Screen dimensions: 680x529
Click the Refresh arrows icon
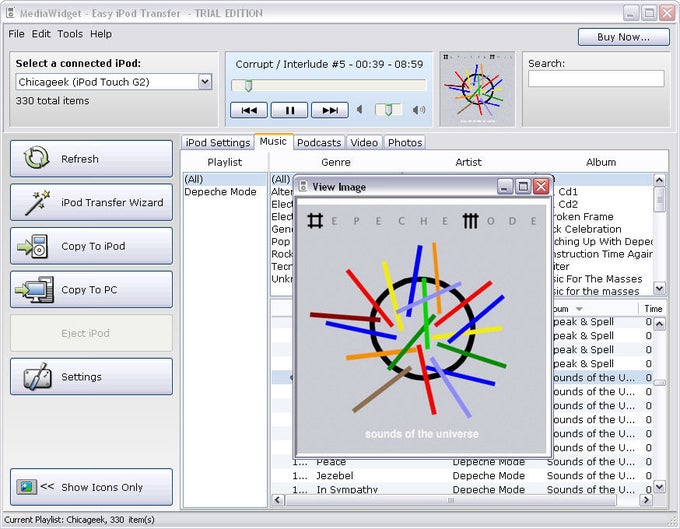point(36,157)
